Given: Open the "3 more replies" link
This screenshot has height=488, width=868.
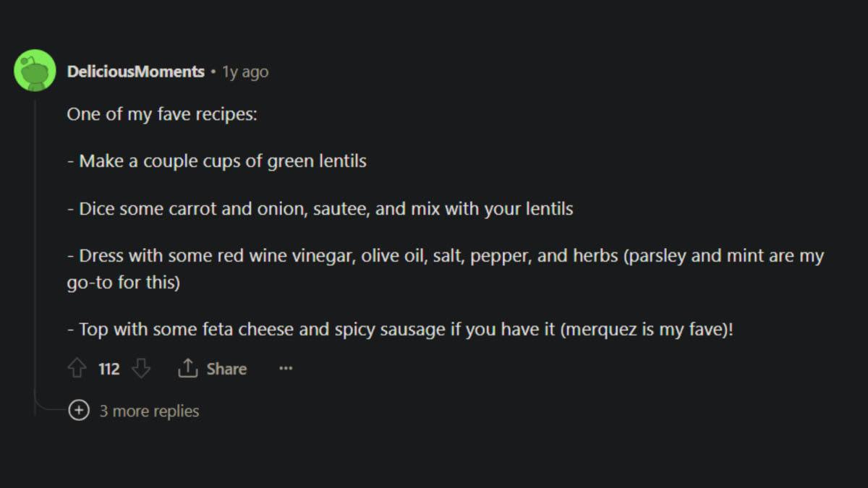Looking at the screenshot, I should click(x=149, y=411).
